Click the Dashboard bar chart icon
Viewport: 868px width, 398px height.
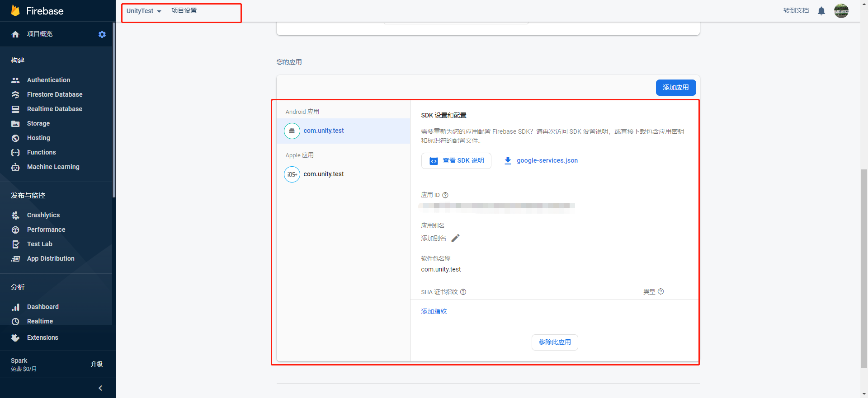[15, 307]
